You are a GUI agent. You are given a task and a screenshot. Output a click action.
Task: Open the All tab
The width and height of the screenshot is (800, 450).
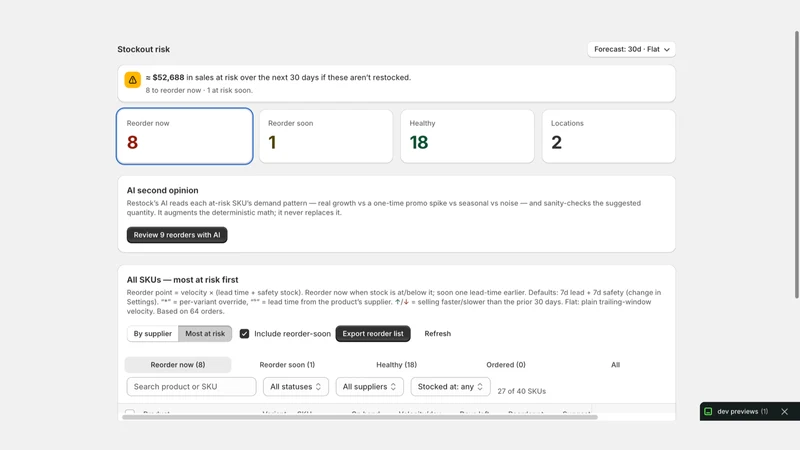click(615, 365)
